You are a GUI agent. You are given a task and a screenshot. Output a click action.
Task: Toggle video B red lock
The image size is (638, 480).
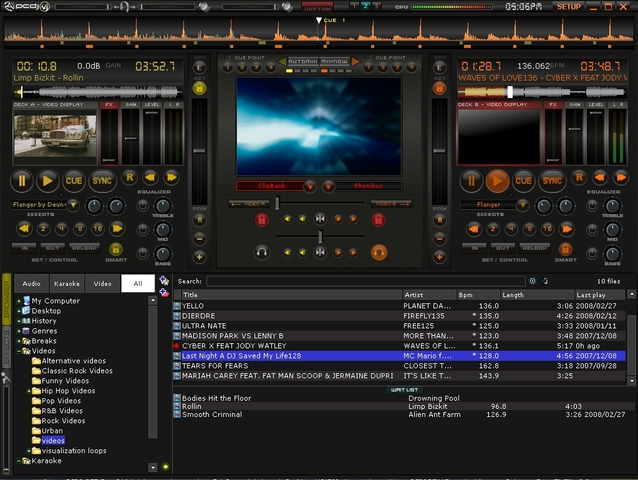(x=378, y=220)
